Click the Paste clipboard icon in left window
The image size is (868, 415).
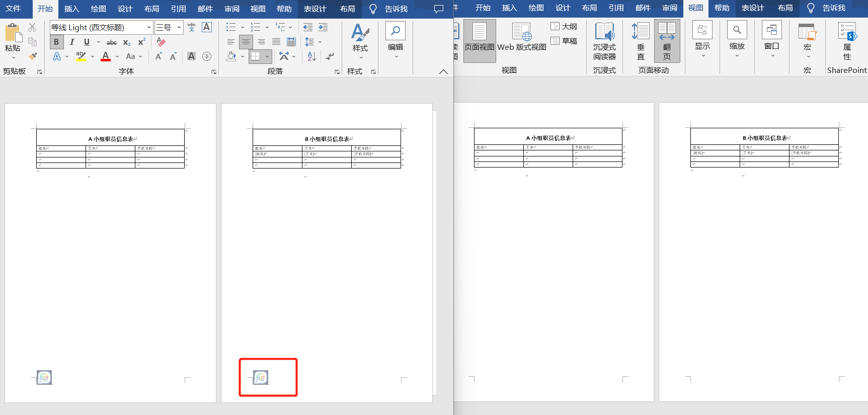point(13,33)
